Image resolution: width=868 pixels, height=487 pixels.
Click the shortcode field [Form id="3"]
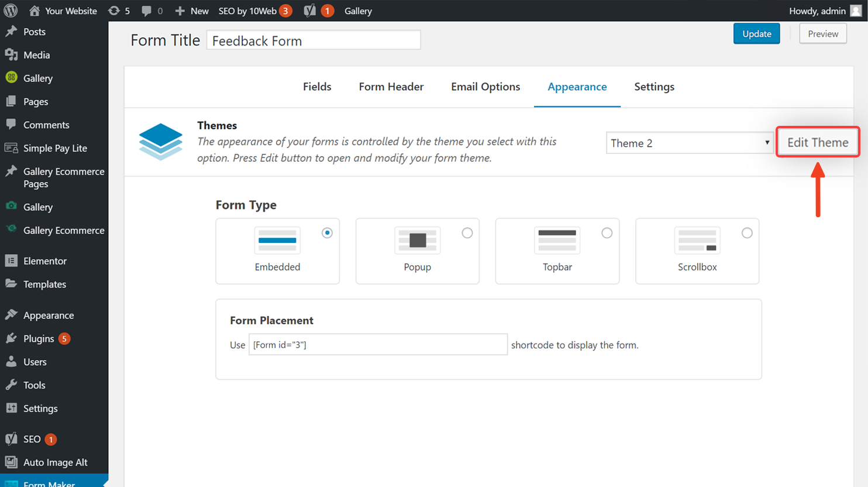[x=378, y=344]
